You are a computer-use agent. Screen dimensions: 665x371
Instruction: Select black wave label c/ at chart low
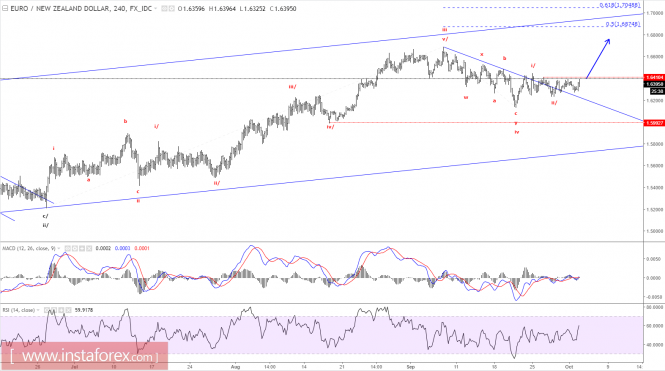tap(45, 216)
